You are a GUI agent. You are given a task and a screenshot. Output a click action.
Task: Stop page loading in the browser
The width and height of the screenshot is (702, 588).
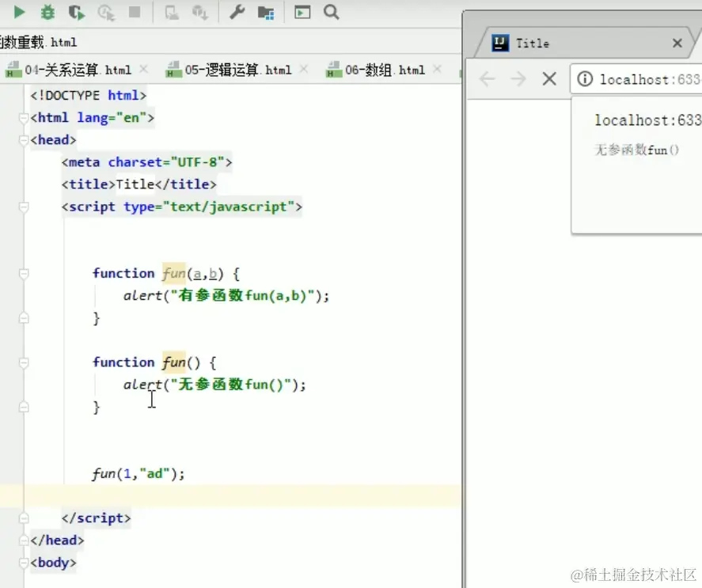coord(549,79)
